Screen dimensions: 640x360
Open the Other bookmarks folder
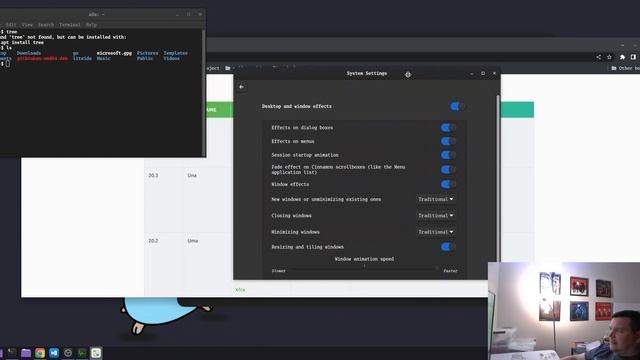626,68
